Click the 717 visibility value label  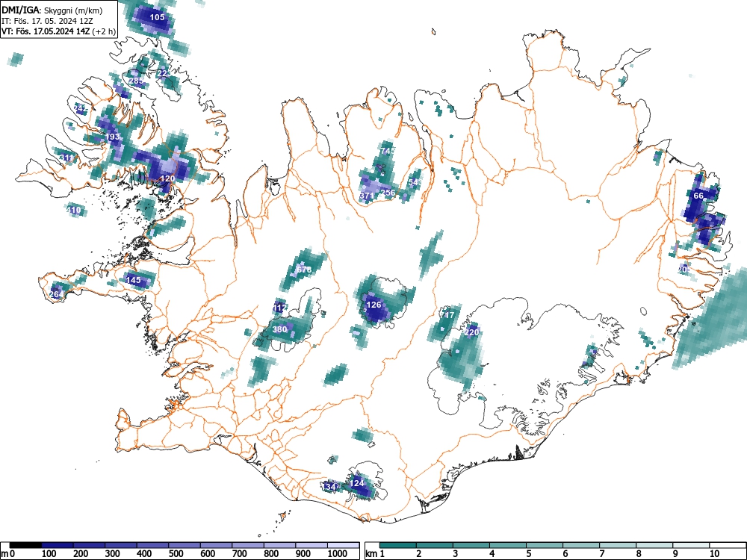tap(447, 315)
